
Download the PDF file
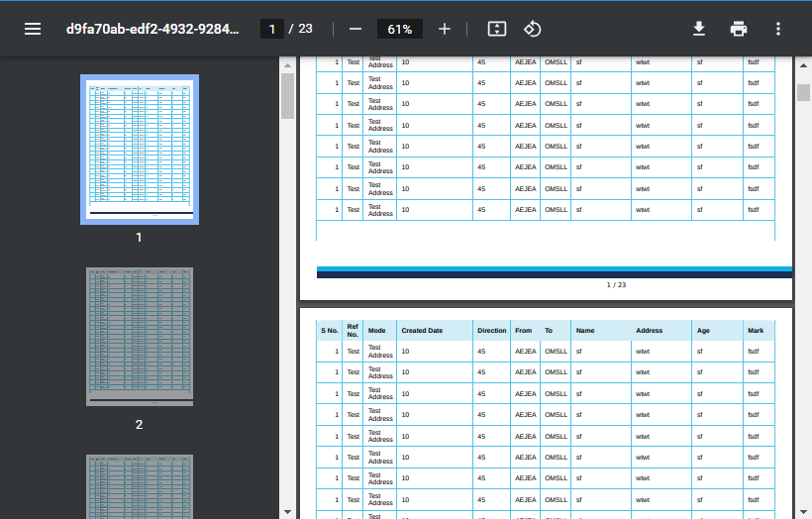tap(699, 29)
